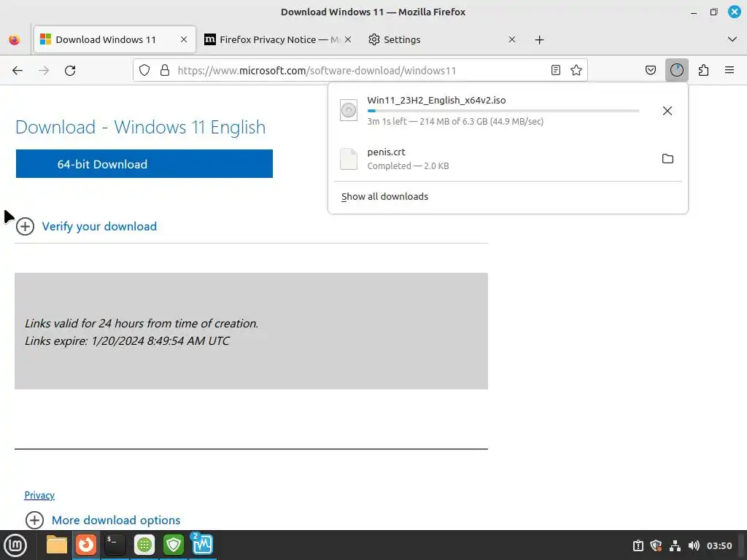
Task: Click the forward navigation arrow
Action: pyautogui.click(x=44, y=71)
